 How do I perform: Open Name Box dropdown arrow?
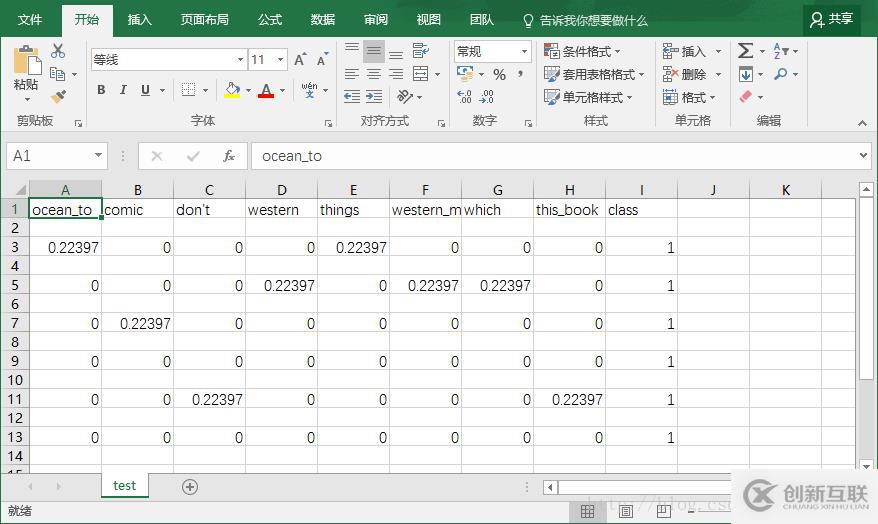click(x=98, y=155)
